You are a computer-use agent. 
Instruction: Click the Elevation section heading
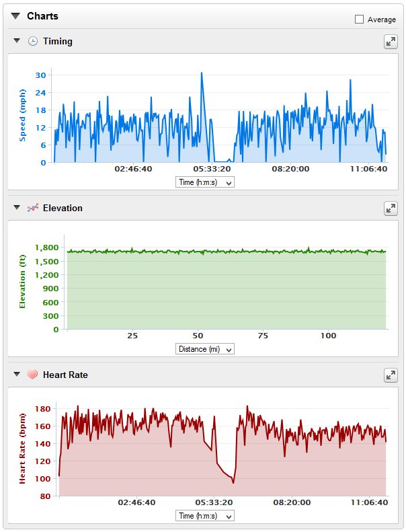63,208
